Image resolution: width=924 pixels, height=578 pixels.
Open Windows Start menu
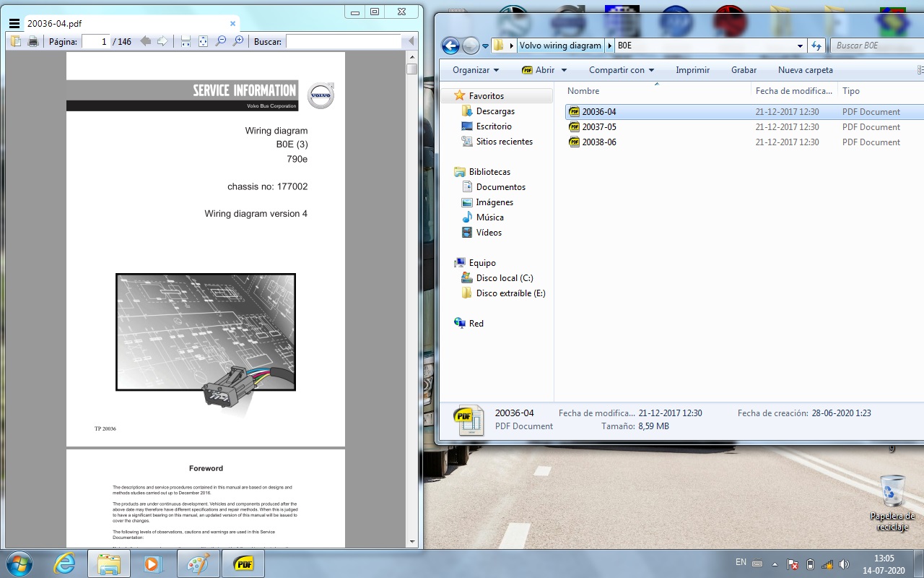pyautogui.click(x=18, y=564)
